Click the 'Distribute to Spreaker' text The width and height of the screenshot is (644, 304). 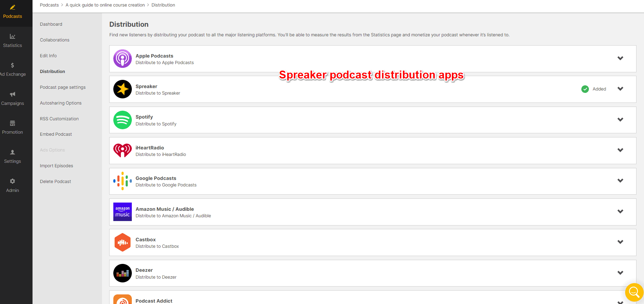(158, 93)
